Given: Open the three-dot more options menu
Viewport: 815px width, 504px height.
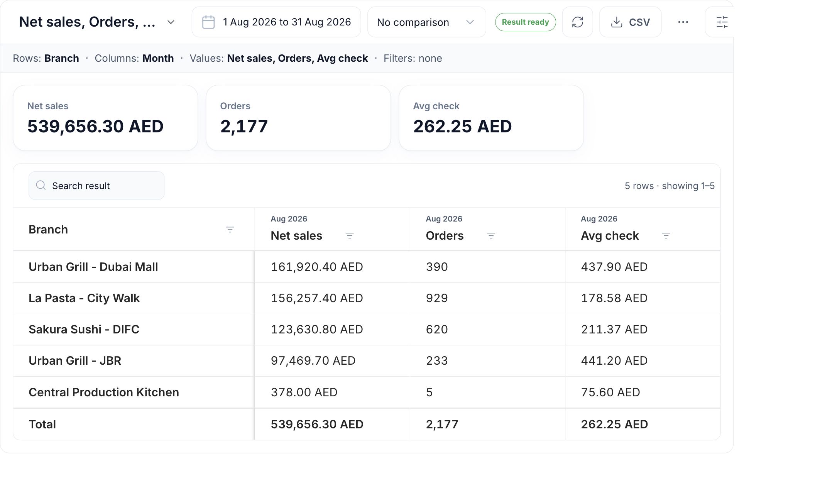Looking at the screenshot, I should tap(683, 22).
